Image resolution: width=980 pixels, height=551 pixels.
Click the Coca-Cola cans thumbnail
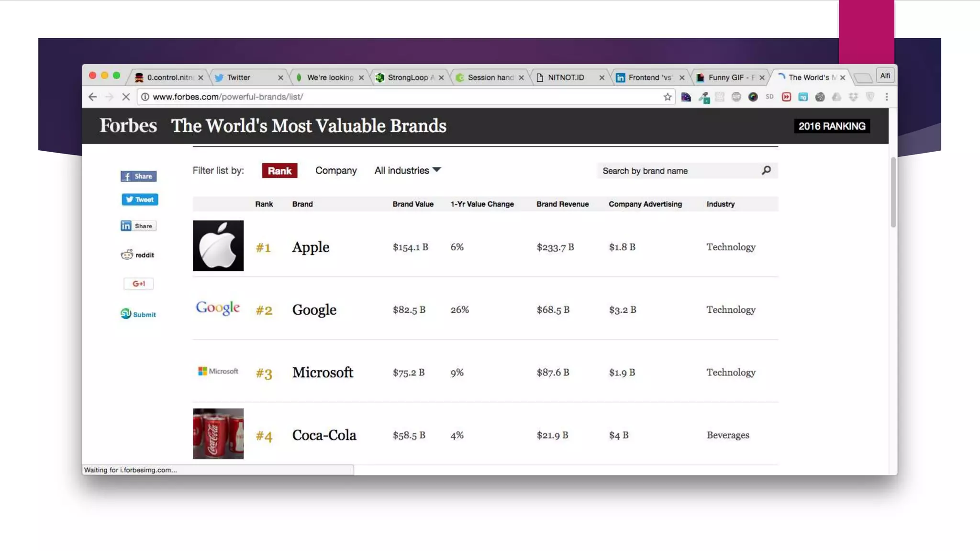pos(218,433)
